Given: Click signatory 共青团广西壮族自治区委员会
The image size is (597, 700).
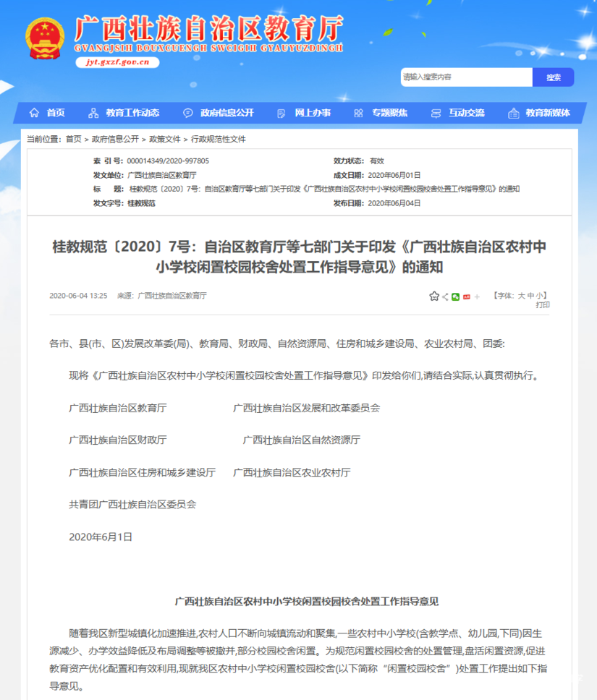Looking at the screenshot, I should coord(132,505).
